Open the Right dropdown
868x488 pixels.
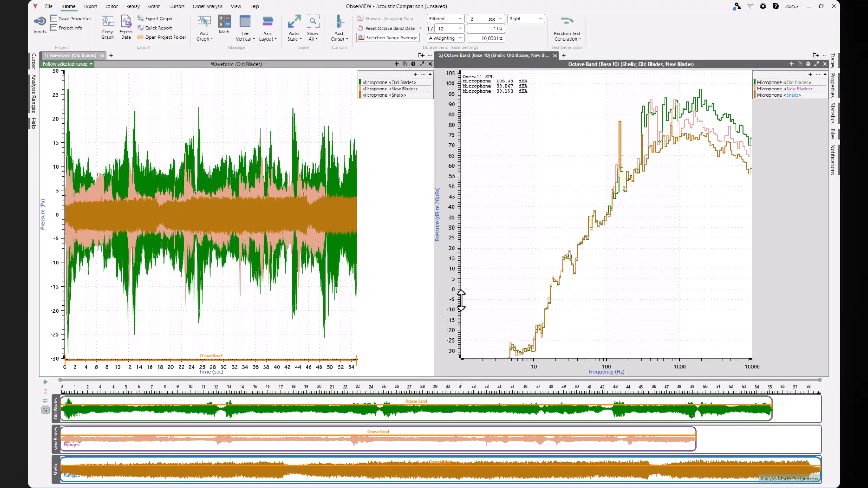tap(526, 19)
